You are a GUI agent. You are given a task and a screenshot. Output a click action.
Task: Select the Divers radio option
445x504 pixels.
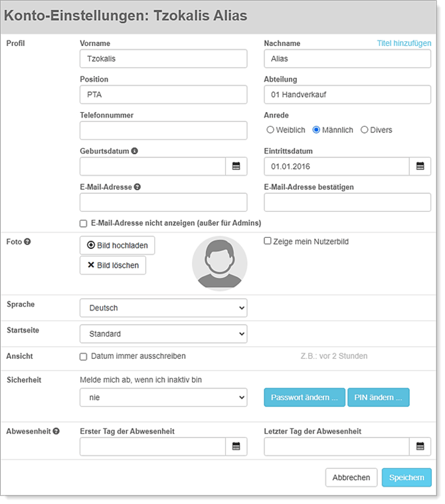point(364,130)
